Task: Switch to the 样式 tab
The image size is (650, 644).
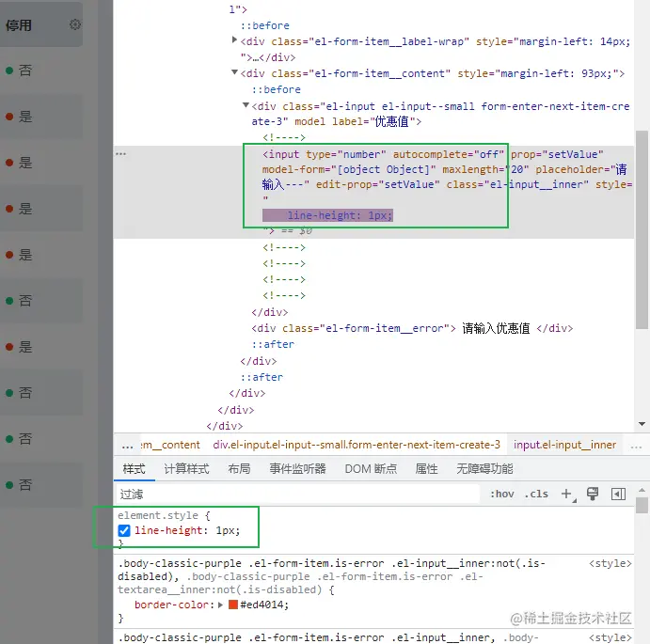Action: point(134,469)
